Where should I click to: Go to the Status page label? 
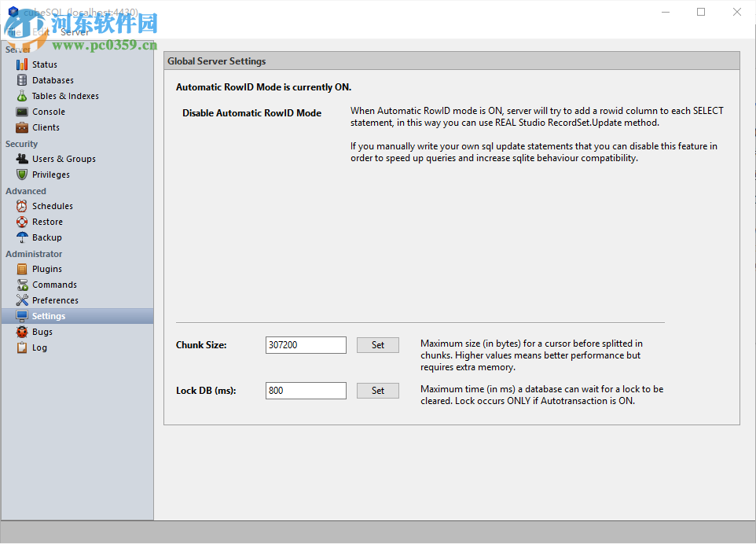(x=44, y=64)
